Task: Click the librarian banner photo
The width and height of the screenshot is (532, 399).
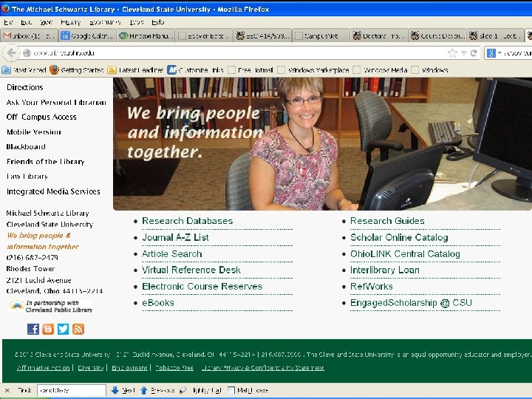Action: tap(322, 144)
